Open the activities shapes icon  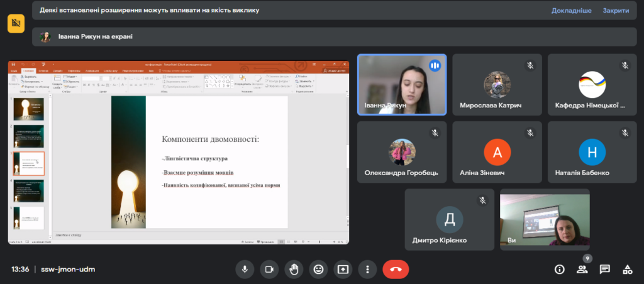coord(627,270)
